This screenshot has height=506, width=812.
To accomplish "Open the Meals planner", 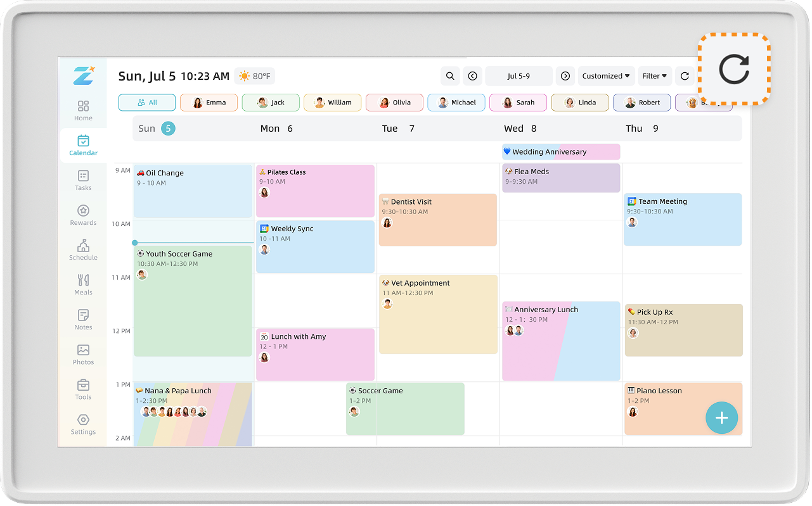I will click(x=83, y=285).
